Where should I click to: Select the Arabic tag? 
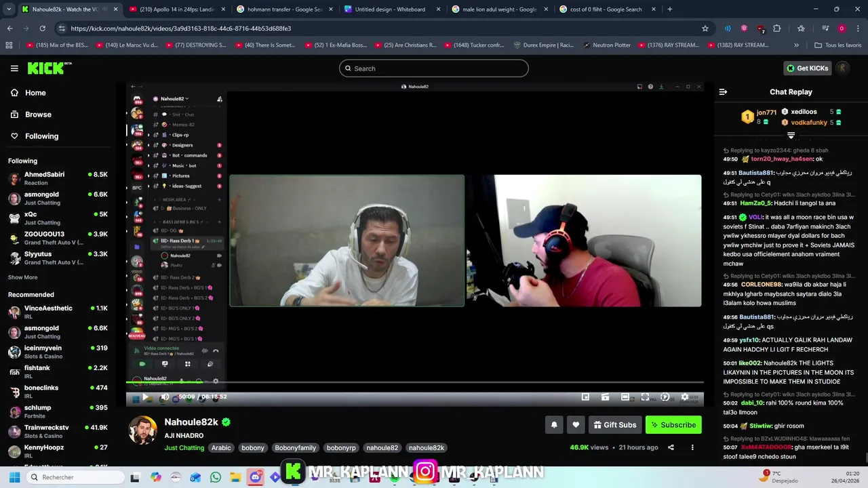coord(221,447)
